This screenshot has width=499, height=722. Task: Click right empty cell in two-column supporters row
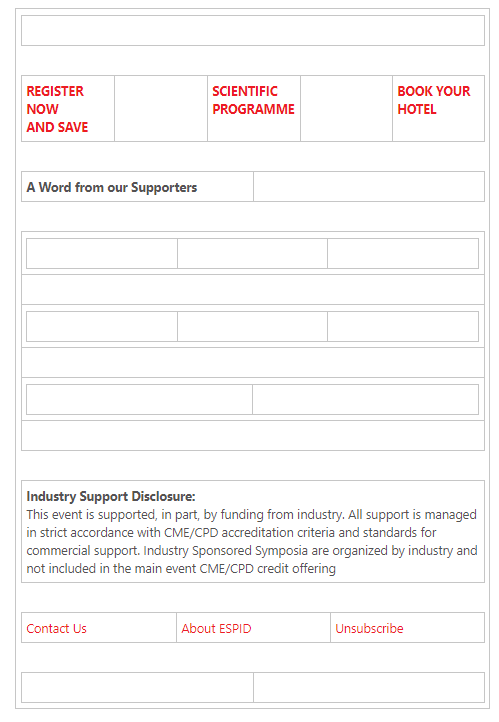pyautogui.click(x=366, y=399)
